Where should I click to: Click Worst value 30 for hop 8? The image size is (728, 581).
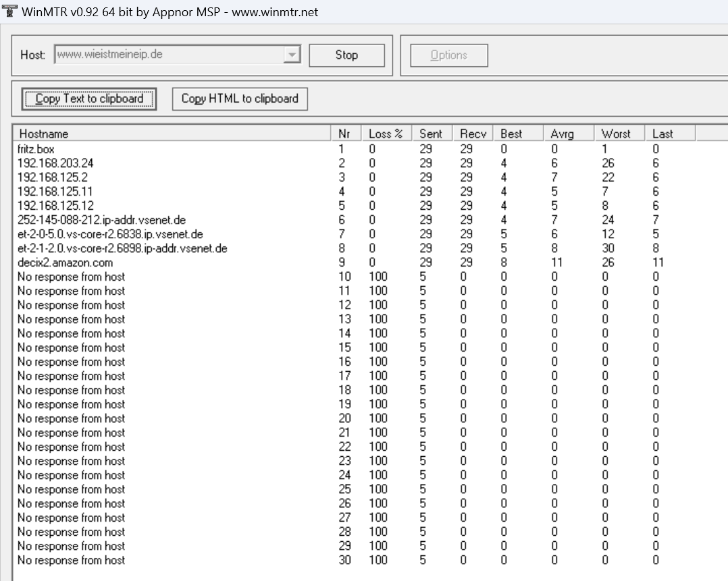click(x=608, y=248)
